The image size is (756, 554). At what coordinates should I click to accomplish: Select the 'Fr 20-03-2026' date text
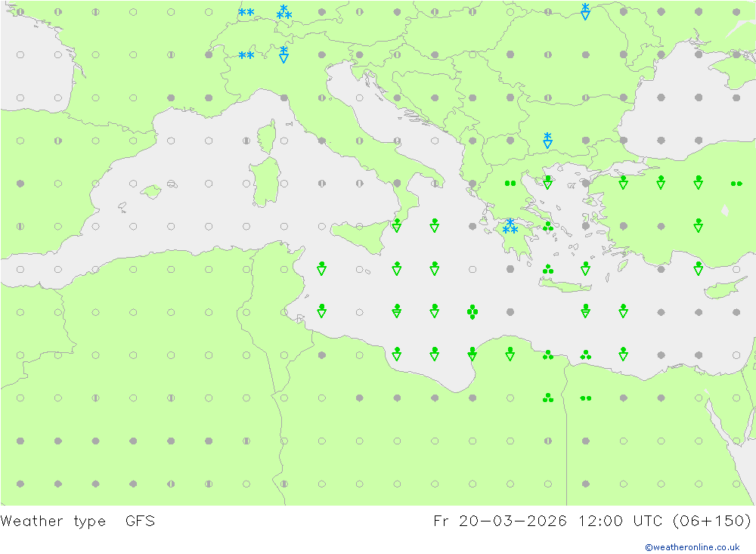[500, 522]
